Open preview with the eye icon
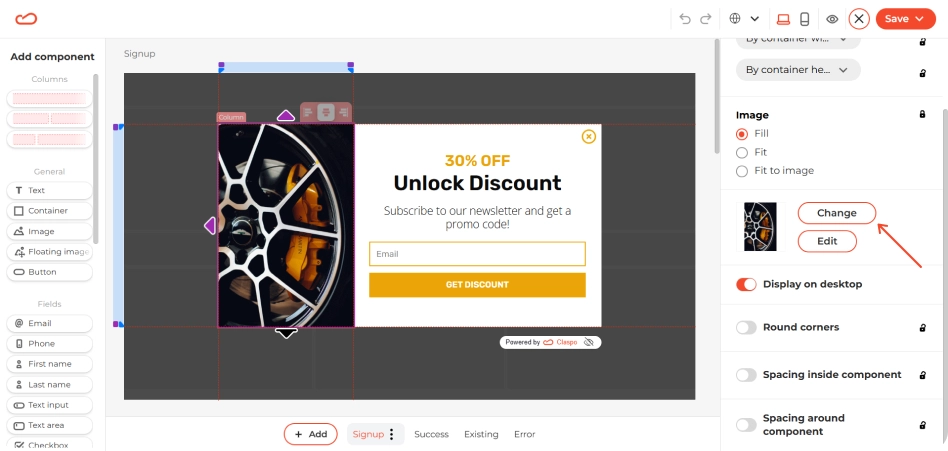This screenshot has width=948, height=451. [x=833, y=19]
